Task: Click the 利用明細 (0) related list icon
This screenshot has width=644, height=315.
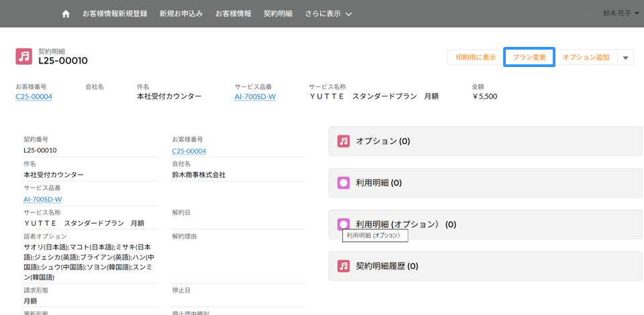Action: point(343,182)
